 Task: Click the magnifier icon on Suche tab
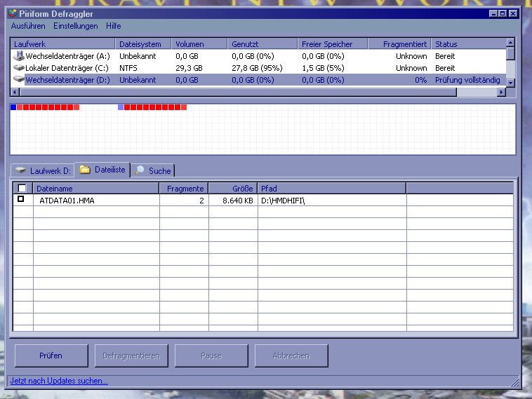[x=140, y=170]
